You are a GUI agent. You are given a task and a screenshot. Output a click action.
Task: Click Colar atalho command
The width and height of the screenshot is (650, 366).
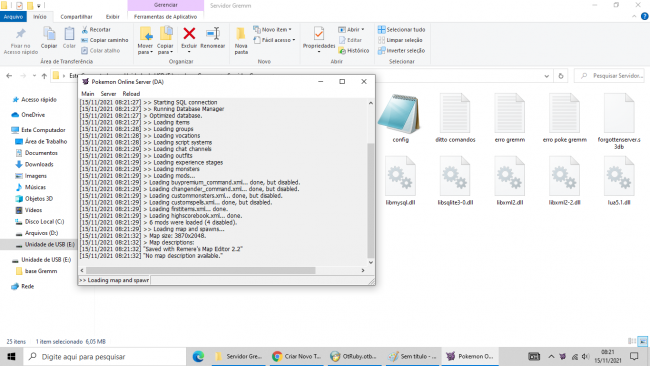click(101, 51)
